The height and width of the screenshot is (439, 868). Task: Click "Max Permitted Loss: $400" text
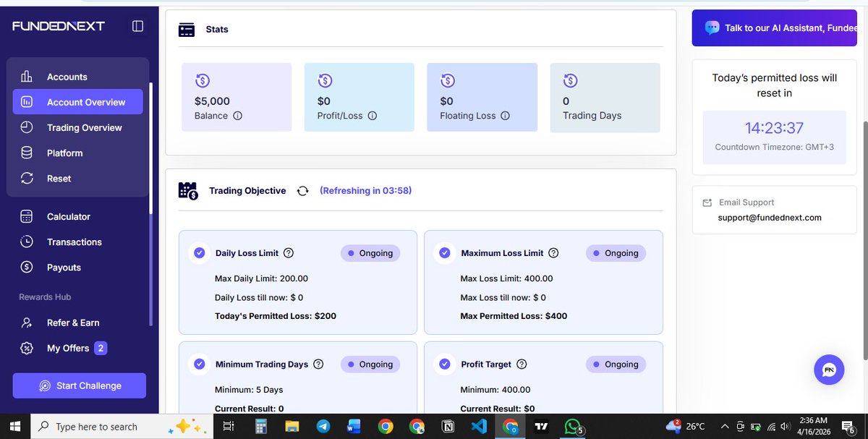514,316
